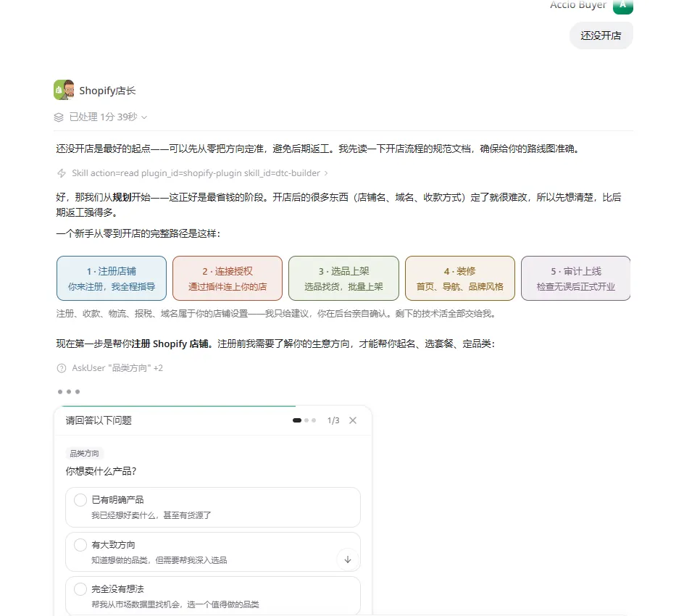684x616 pixels.
Task: Click the 我已经想好卖什么,甚至有货源了 description
Action: pos(151,516)
